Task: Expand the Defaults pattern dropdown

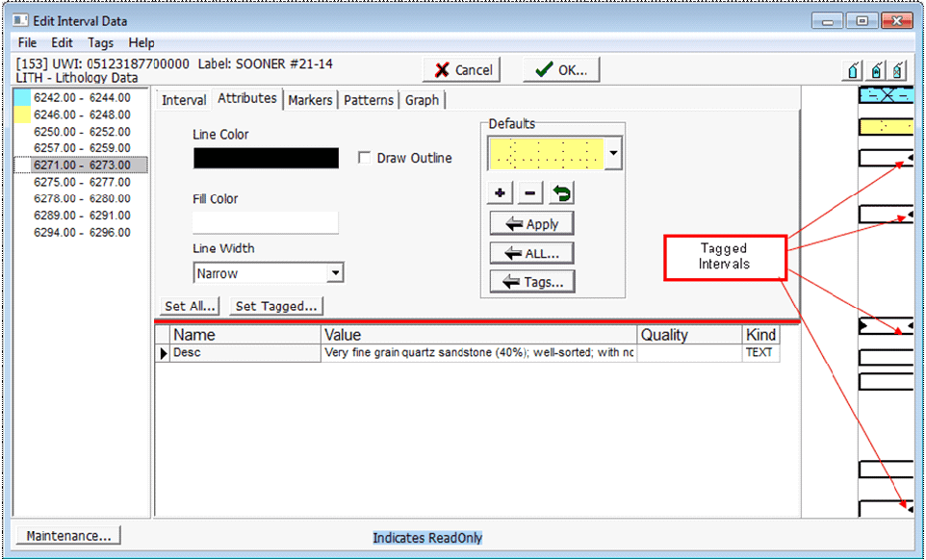Action: [x=614, y=153]
